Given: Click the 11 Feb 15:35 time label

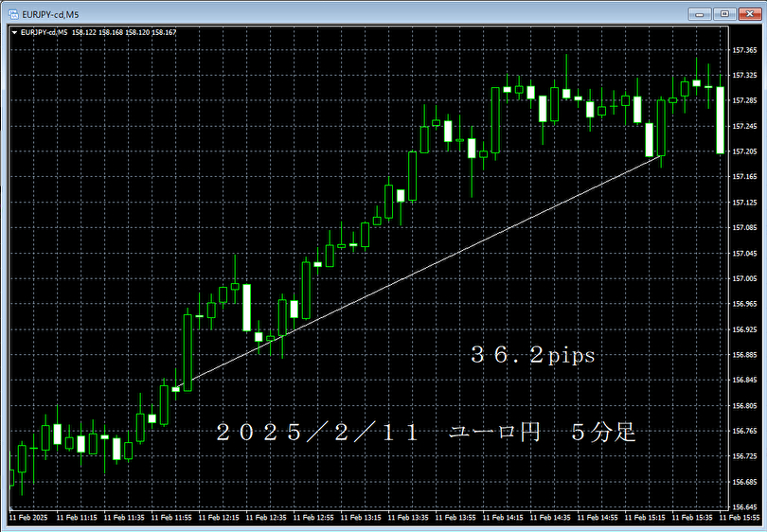Looking at the screenshot, I should [692, 518].
